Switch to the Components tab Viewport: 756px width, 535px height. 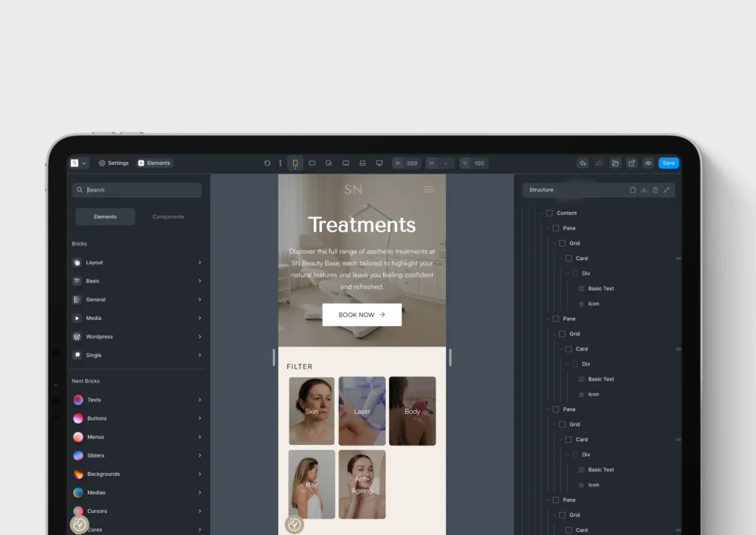coord(168,217)
